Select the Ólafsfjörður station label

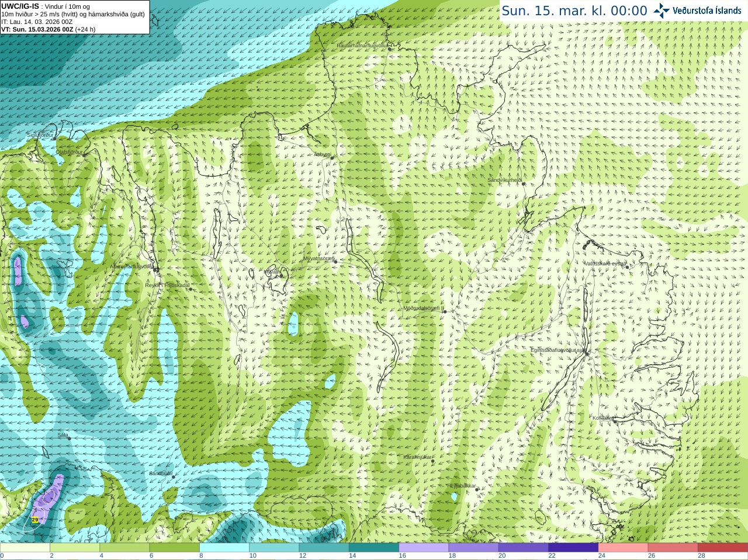69,151
